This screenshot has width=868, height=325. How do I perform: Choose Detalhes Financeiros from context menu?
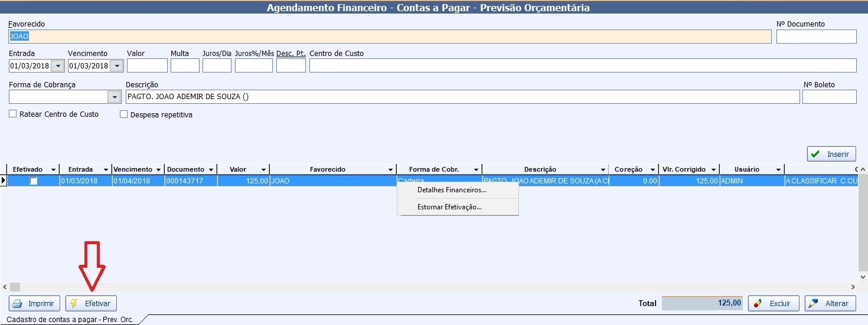tap(452, 190)
